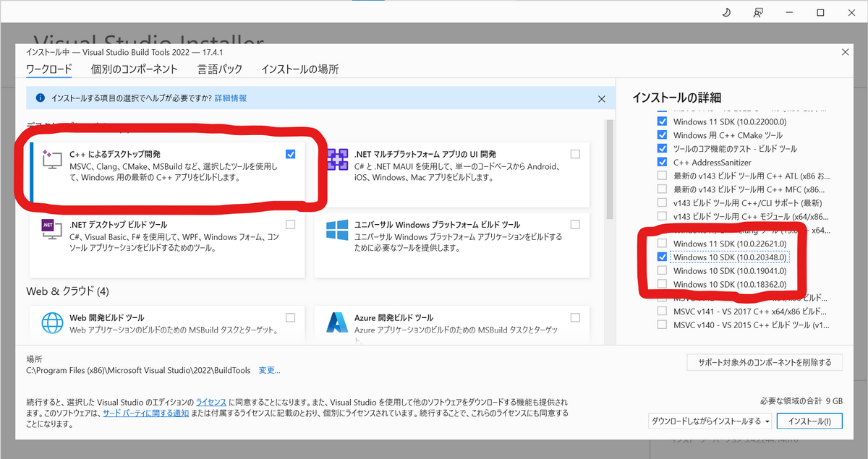Click サポート対象外のコンポーネントを削除する button
This screenshot has height=459, width=868.
(x=765, y=362)
